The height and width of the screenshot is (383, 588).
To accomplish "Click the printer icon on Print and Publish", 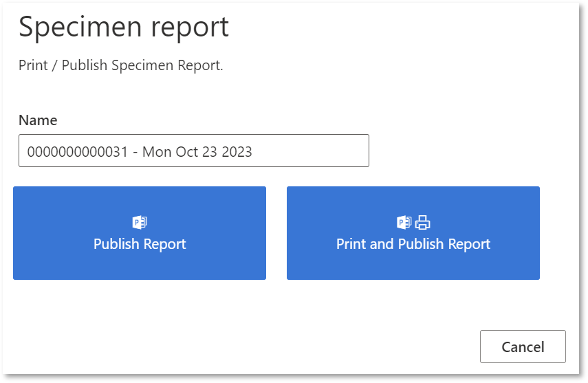I will (423, 223).
